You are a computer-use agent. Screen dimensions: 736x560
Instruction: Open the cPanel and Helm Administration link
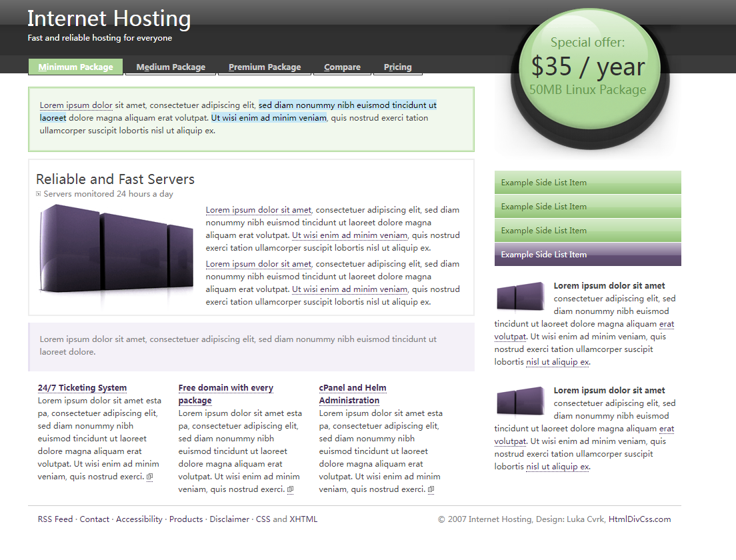pos(353,394)
